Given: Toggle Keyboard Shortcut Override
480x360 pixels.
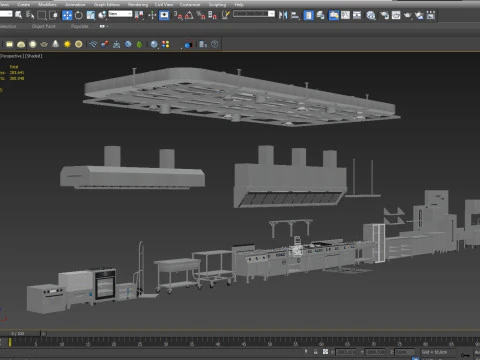Looking at the screenshot, I should (164, 15).
